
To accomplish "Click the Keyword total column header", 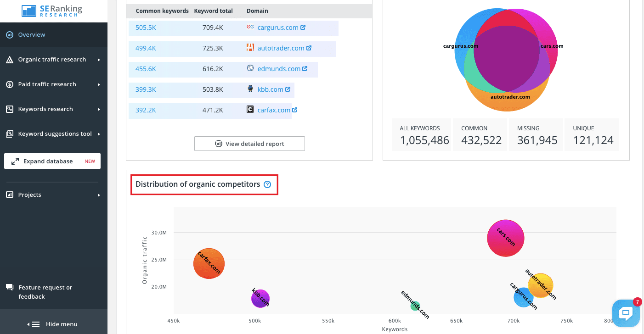I will tap(214, 11).
